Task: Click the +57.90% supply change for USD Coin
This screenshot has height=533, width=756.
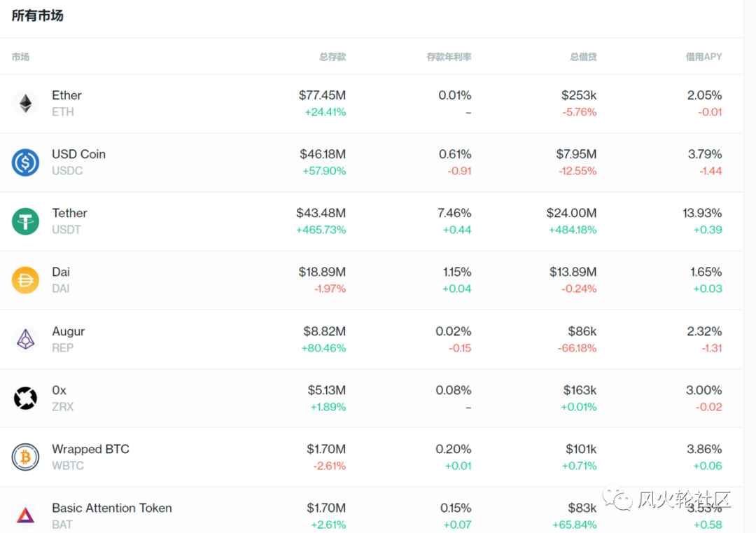Action: 324,171
